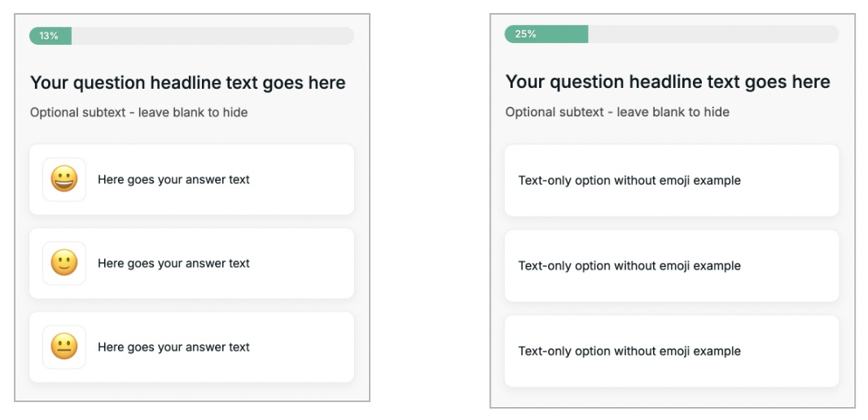Click the 13% progress bar fill
This screenshot has width=868, height=420.
(x=50, y=36)
